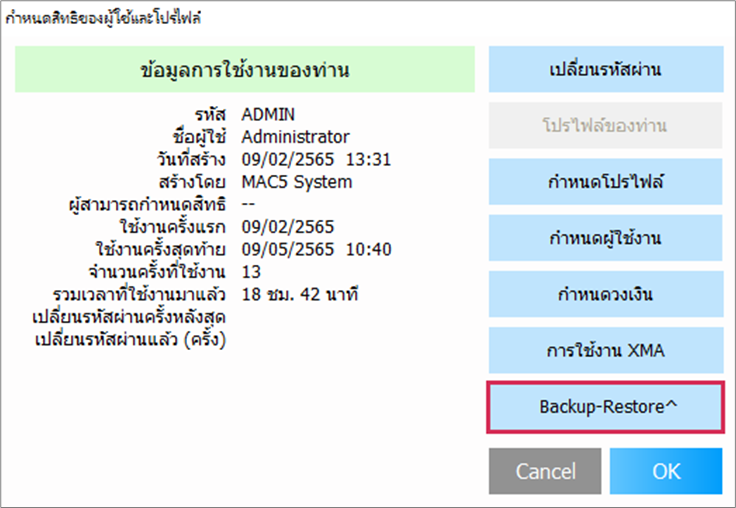Open กำหนดโปรไฟล์ profile settings
Image resolution: width=736 pixels, height=508 pixels.
(606, 182)
